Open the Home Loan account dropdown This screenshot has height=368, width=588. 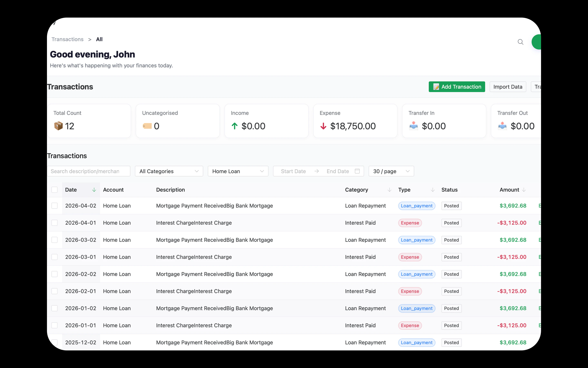[x=238, y=171]
